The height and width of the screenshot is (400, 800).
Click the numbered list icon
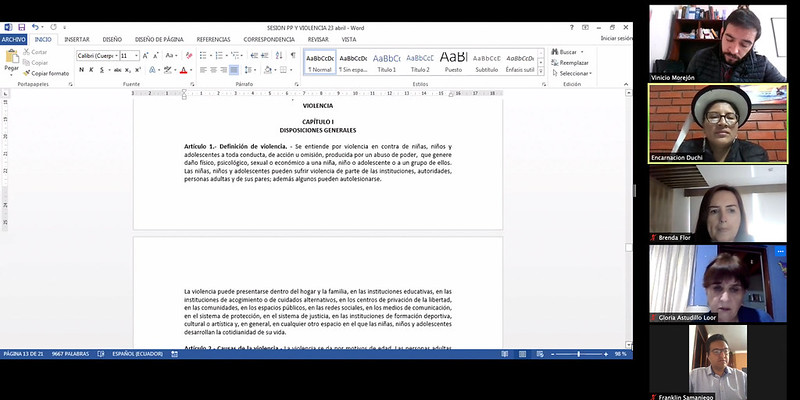[219, 55]
